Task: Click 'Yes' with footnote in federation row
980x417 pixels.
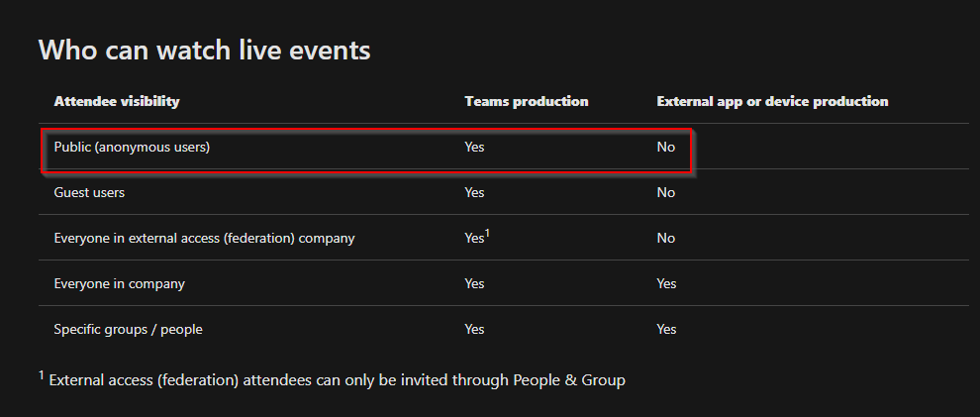Action: tap(476, 238)
